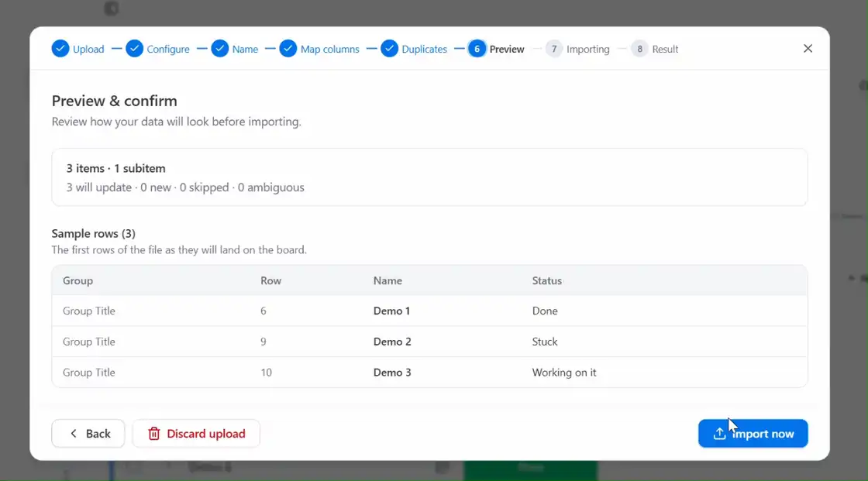Click the Preview & confirm heading
The height and width of the screenshot is (481, 868).
click(114, 101)
